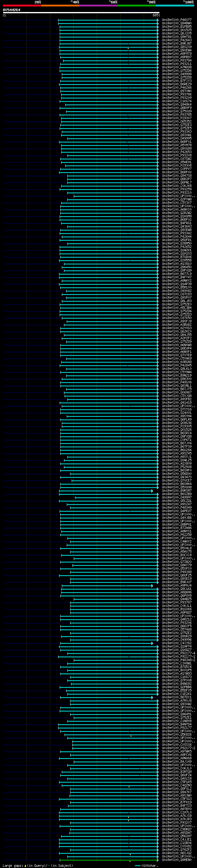The image size is (197, 868).
Task: Click the green ~80% identity legend segment
Action: [x=137, y=6]
